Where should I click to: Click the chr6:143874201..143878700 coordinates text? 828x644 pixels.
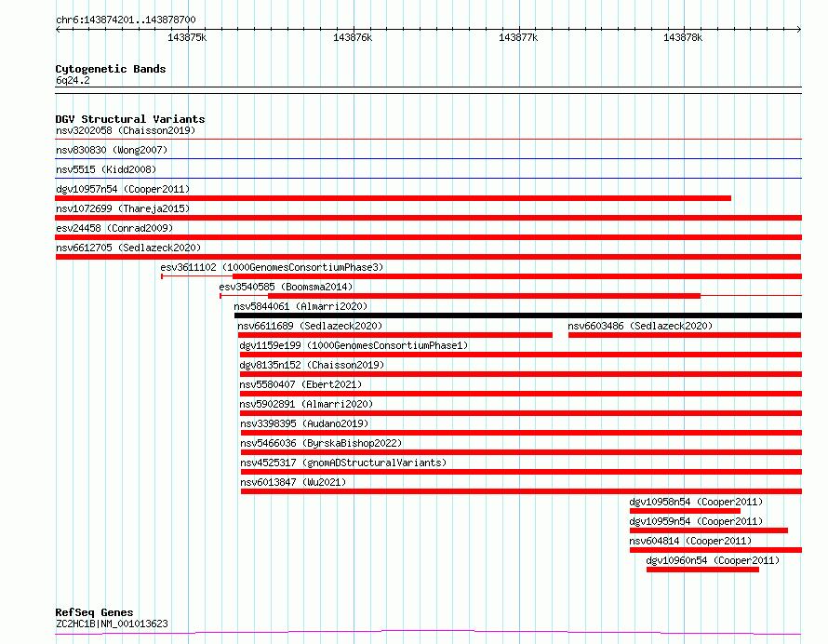[x=126, y=20]
